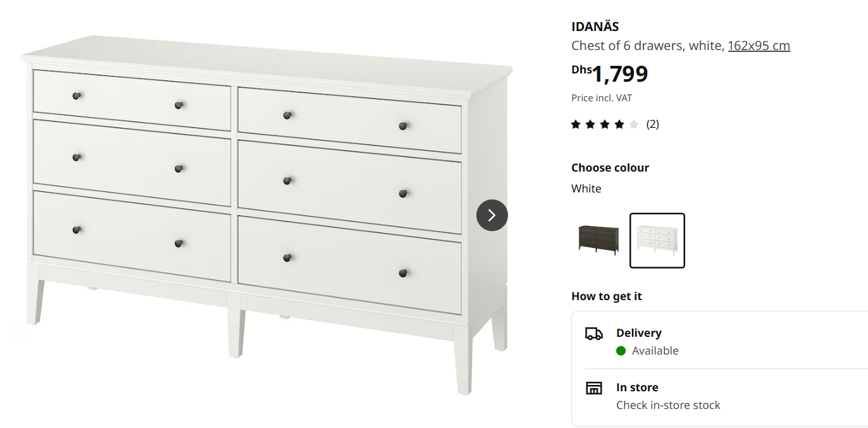Click the fifth grey rating star

634,124
